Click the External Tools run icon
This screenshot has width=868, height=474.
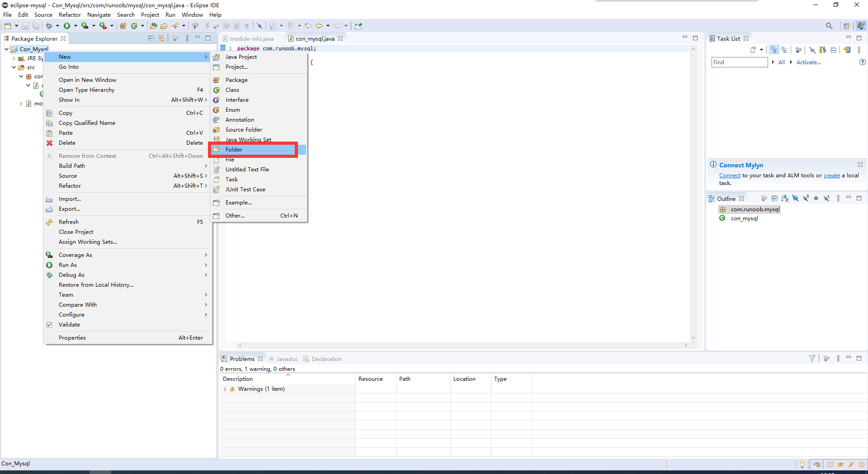(x=103, y=26)
